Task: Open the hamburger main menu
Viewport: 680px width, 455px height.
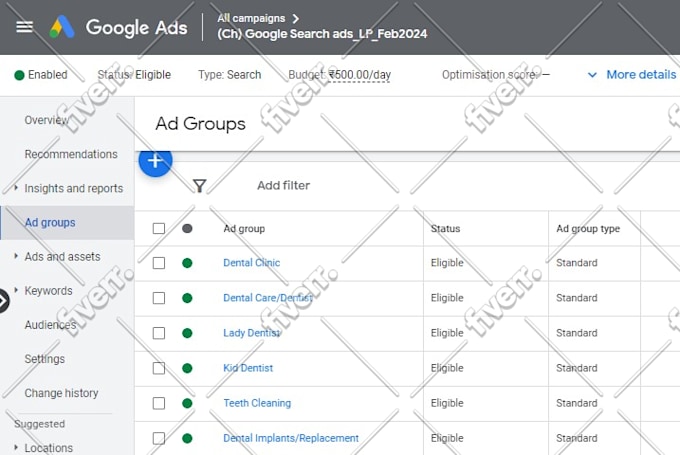Action: 24,27
